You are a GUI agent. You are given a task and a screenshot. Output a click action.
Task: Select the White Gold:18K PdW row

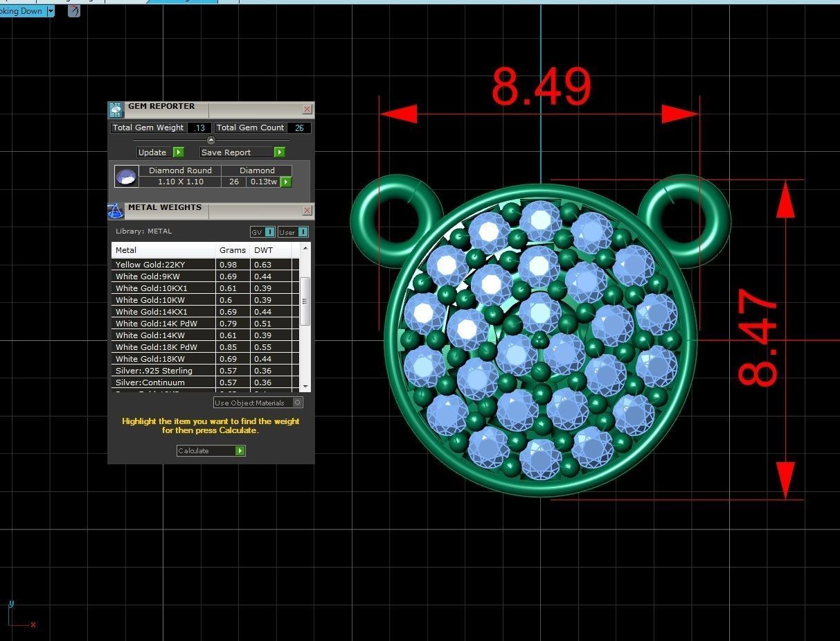pos(205,347)
